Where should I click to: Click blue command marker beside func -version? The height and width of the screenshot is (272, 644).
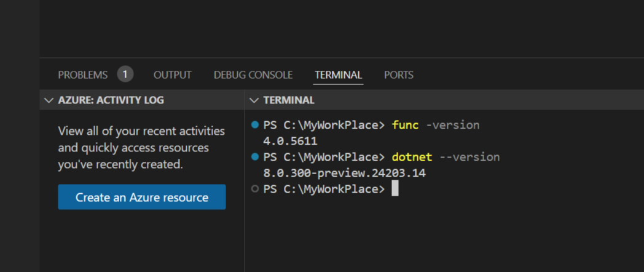(255, 126)
